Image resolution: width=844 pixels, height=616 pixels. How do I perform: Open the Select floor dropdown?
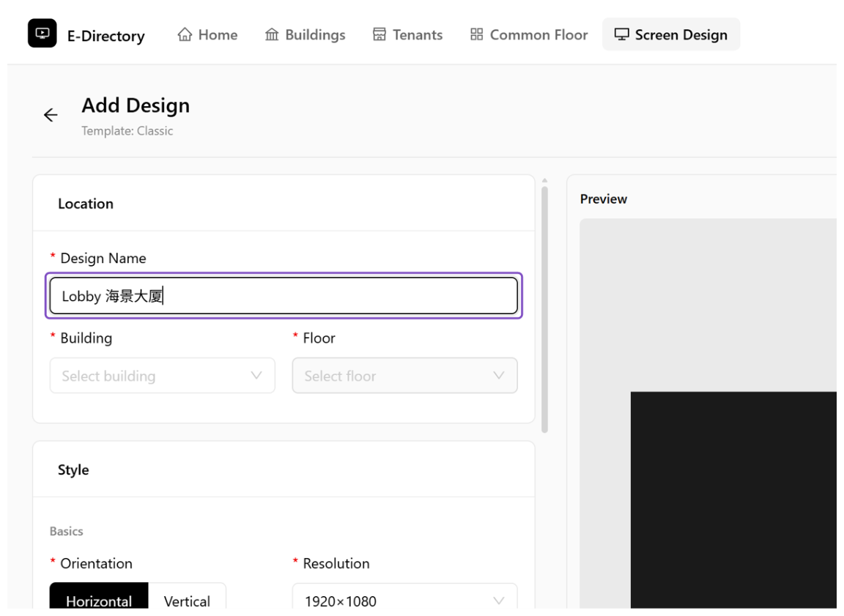pyautogui.click(x=404, y=376)
